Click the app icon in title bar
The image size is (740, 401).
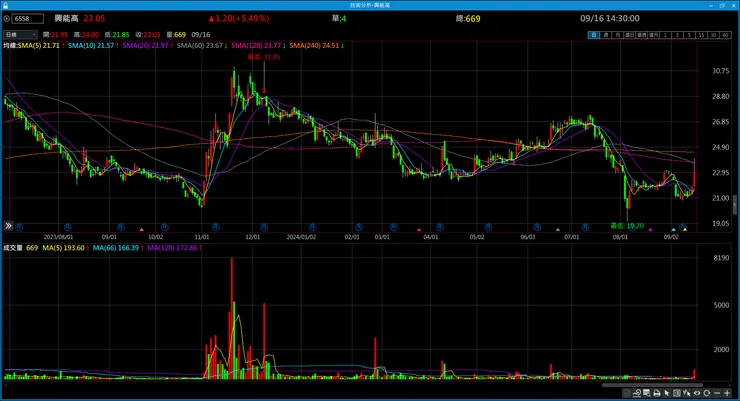5,5
